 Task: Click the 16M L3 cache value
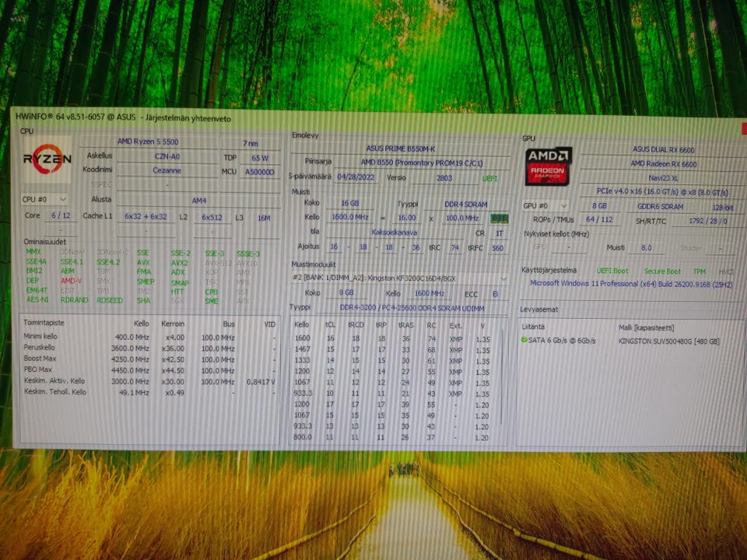[x=264, y=218]
